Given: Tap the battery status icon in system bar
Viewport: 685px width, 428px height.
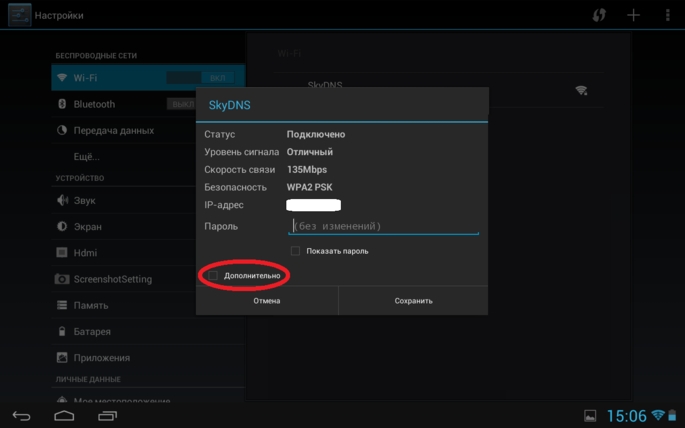Looking at the screenshot, I should coord(672,415).
